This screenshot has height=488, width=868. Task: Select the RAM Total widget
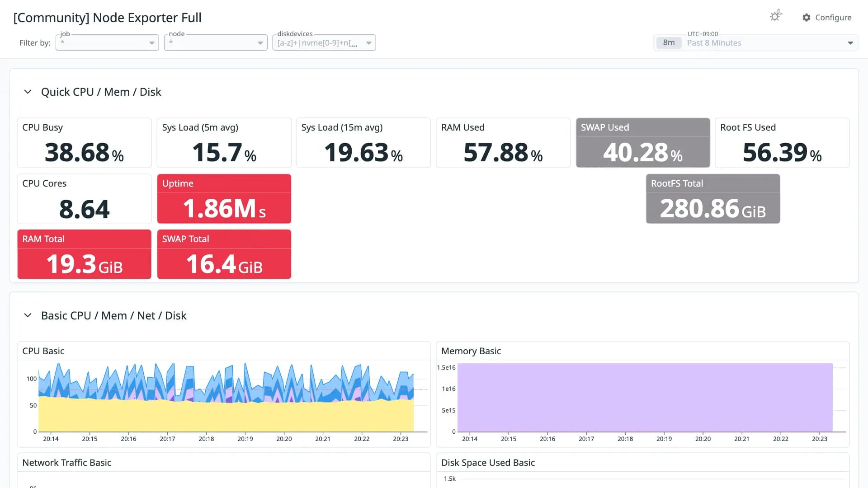click(x=84, y=254)
